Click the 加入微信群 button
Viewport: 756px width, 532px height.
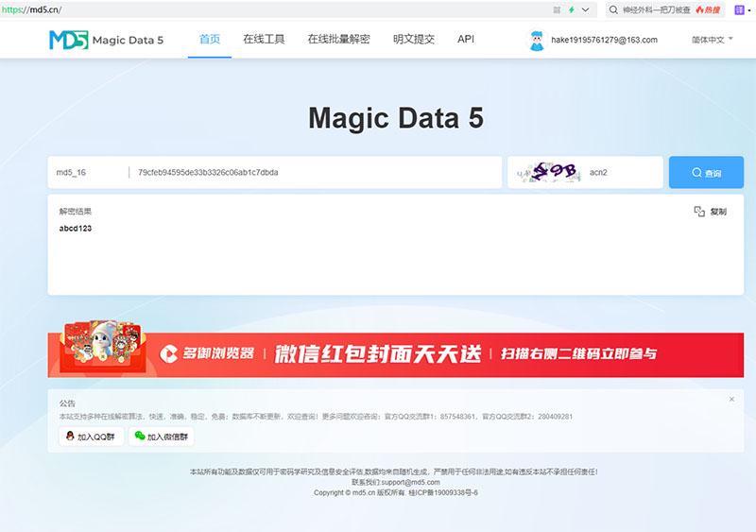(x=161, y=437)
